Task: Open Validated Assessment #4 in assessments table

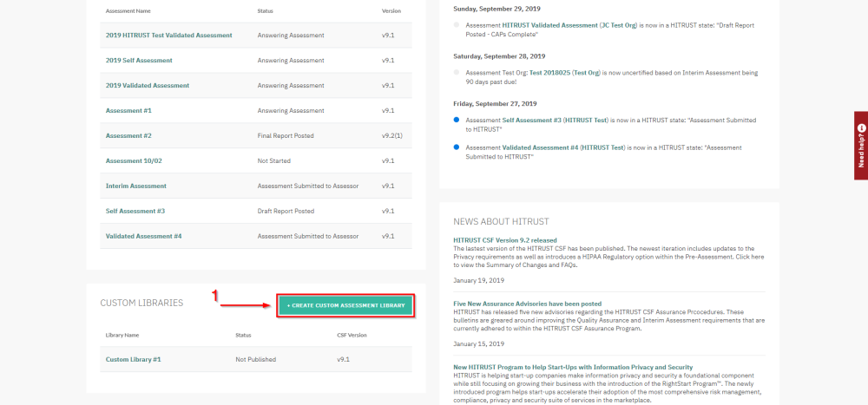Action: [x=143, y=236]
